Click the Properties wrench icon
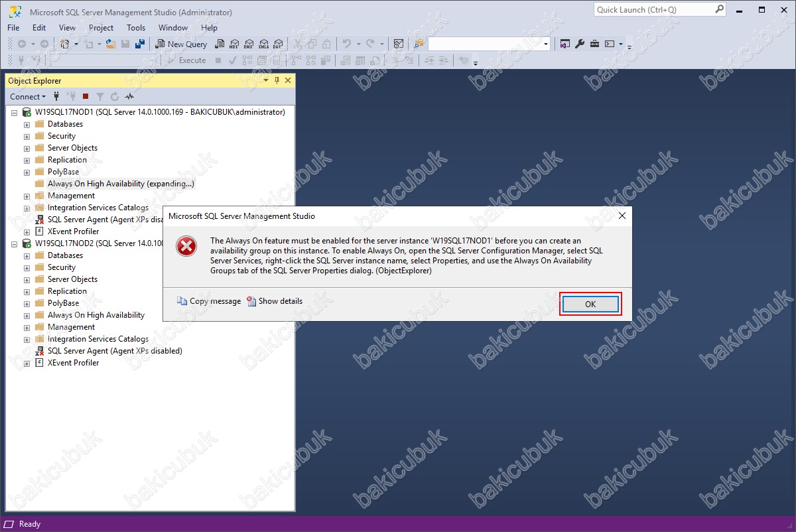The image size is (796, 532). pyautogui.click(x=579, y=44)
